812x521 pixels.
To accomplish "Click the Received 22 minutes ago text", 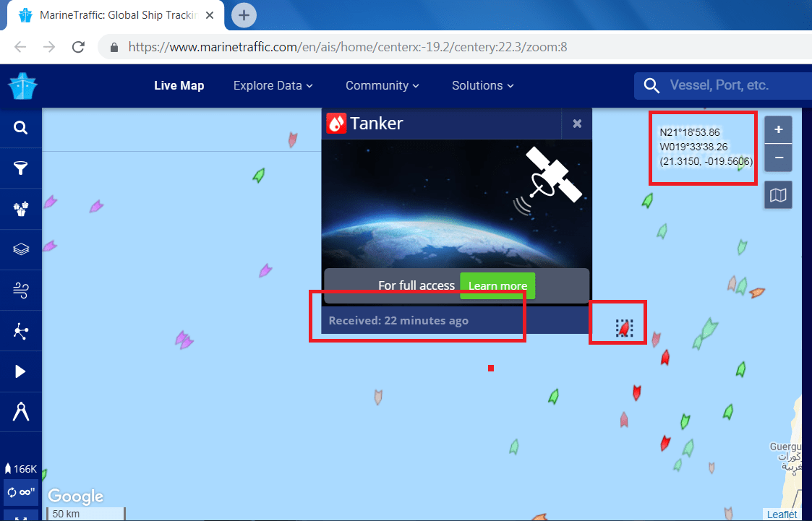I will point(398,321).
